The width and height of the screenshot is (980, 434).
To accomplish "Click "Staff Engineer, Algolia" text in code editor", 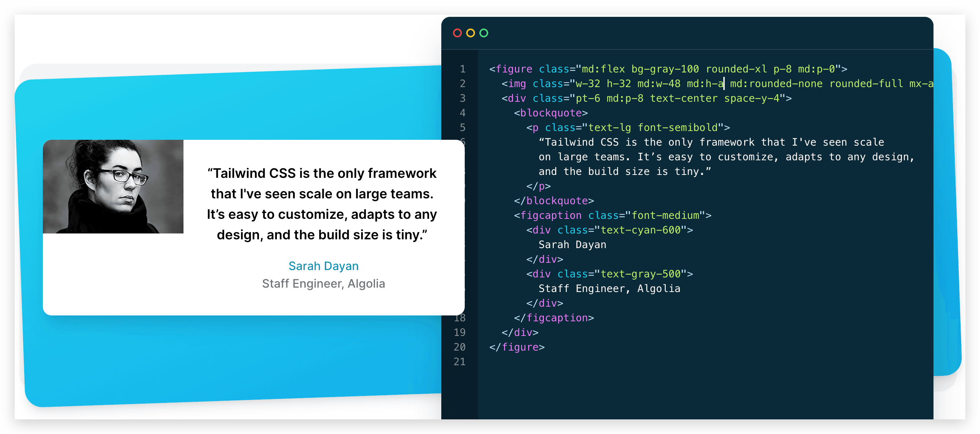I will tap(609, 288).
